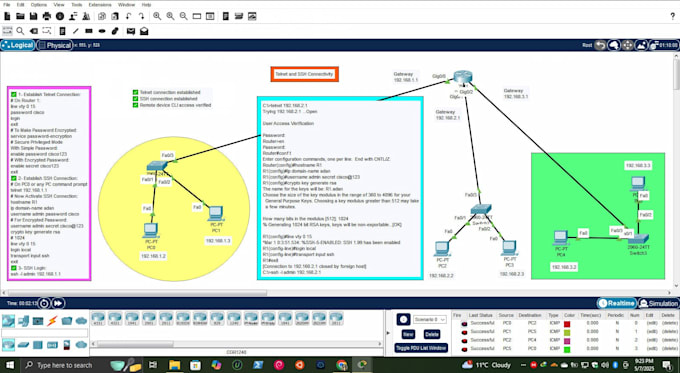Image resolution: width=680 pixels, height=373 pixels.
Task: Select the Switches subcategory icon
Action: [x=23, y=345]
